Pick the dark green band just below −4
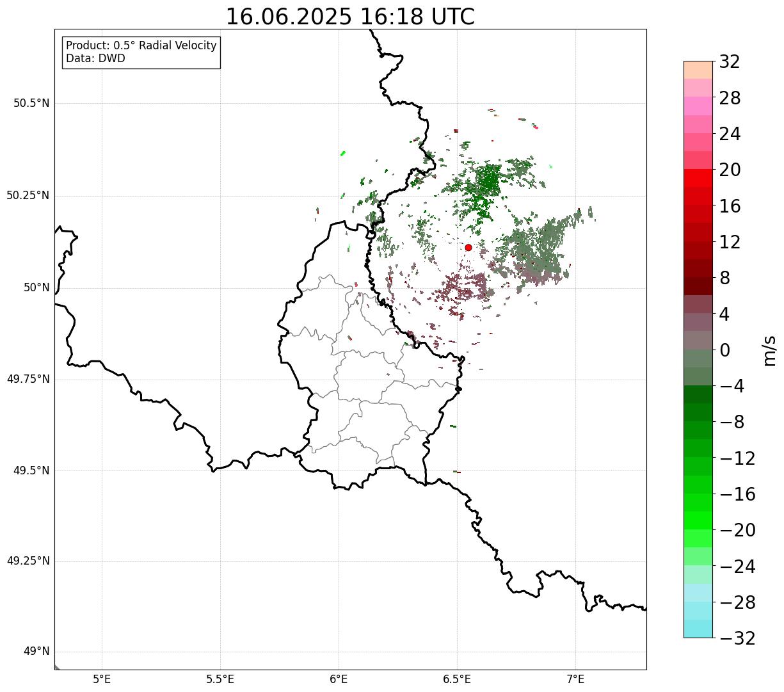Viewport: 784px width, 692px height. pyautogui.click(x=698, y=395)
